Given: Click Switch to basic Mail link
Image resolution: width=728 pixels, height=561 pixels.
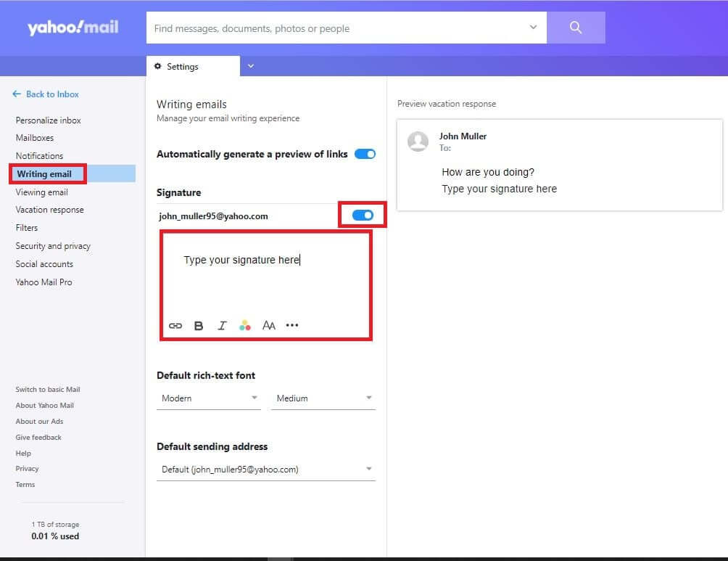Looking at the screenshot, I should [x=48, y=390].
